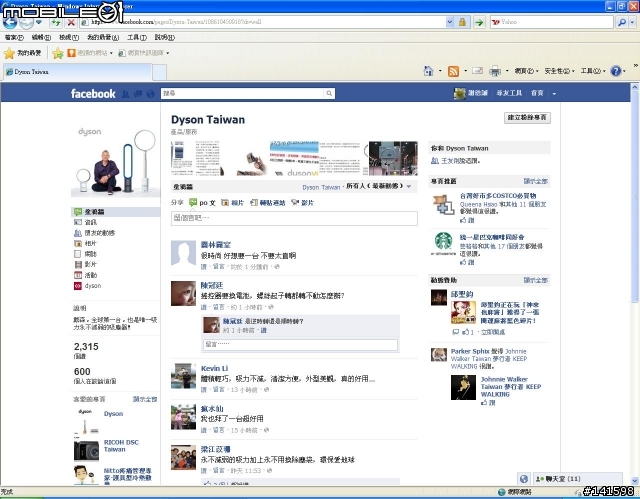
Task: Open the View menu
Action: click(x=69, y=38)
